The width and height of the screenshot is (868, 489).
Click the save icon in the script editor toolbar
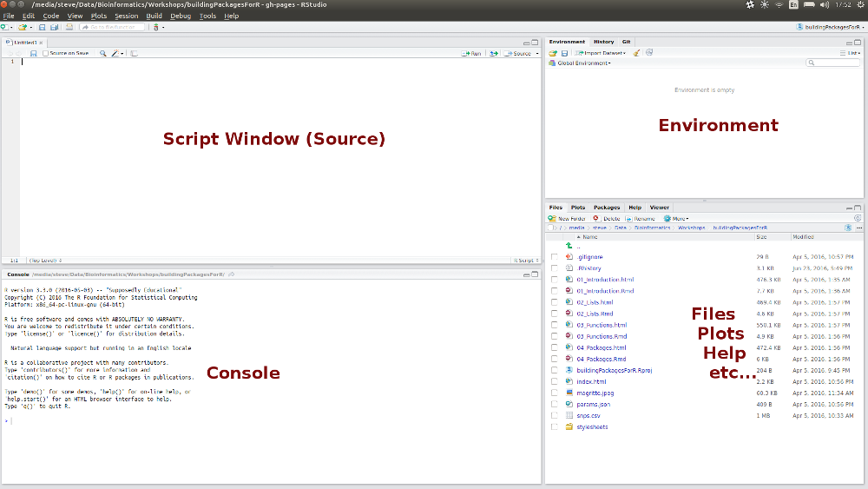33,54
